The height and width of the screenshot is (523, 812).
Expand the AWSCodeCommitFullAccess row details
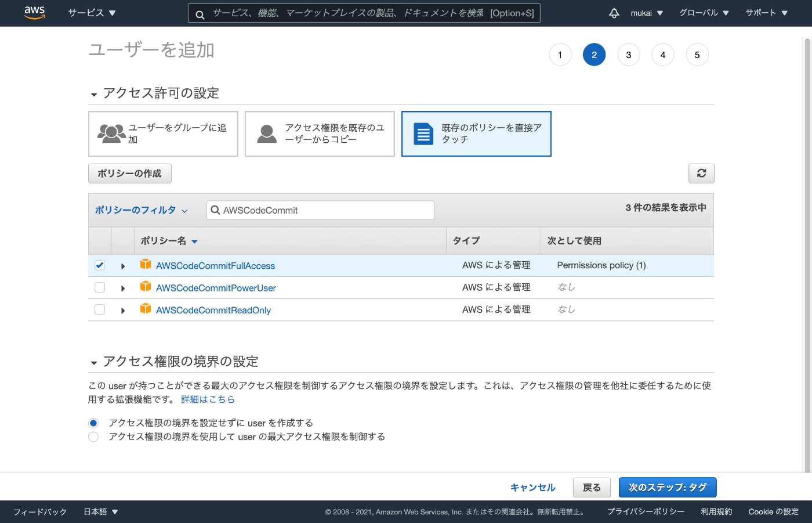(123, 266)
